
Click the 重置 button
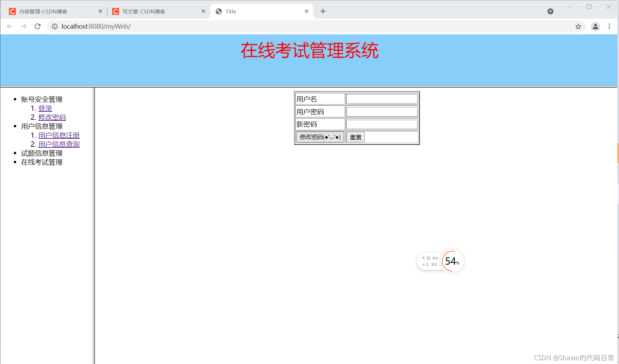(x=355, y=137)
